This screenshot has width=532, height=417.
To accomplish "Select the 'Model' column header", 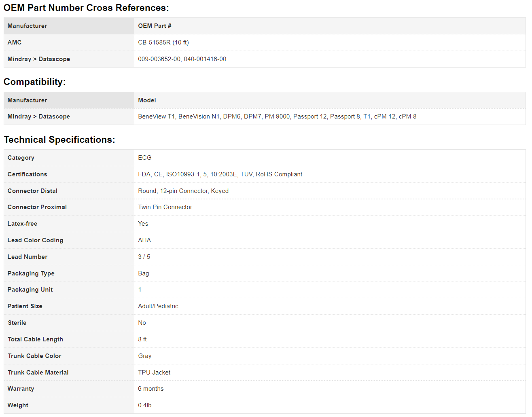I will tap(147, 100).
